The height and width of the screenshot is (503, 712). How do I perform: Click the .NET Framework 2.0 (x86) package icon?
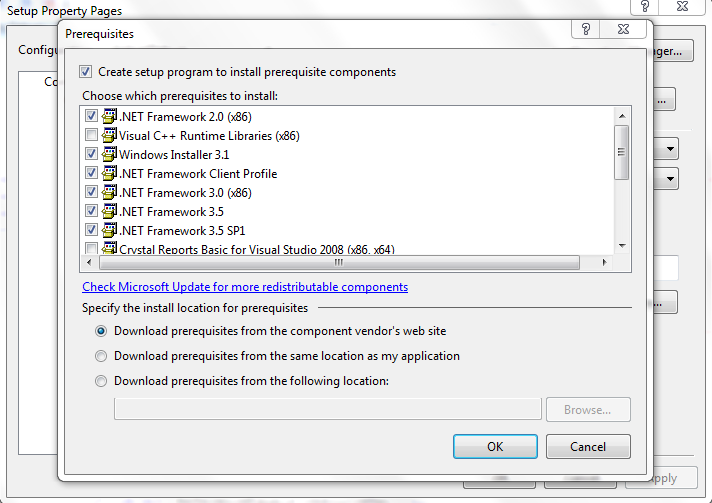point(109,116)
